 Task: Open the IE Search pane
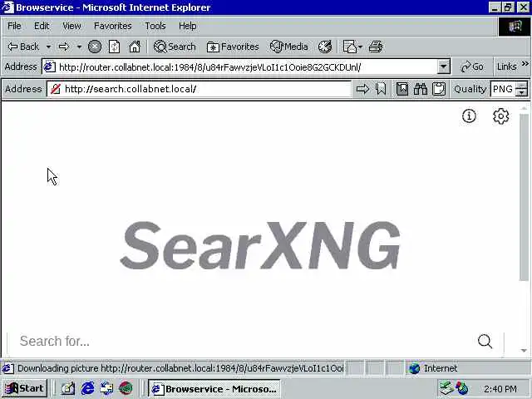click(x=175, y=47)
